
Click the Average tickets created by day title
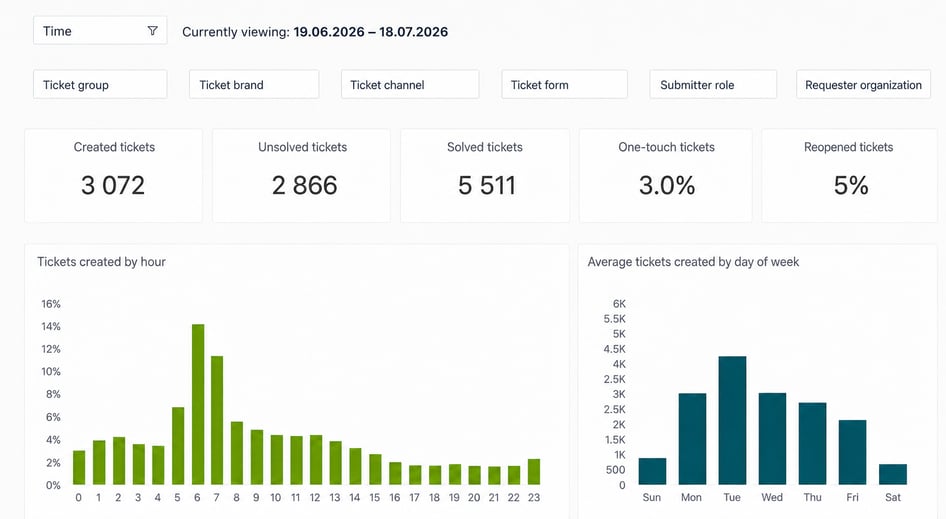(693, 262)
